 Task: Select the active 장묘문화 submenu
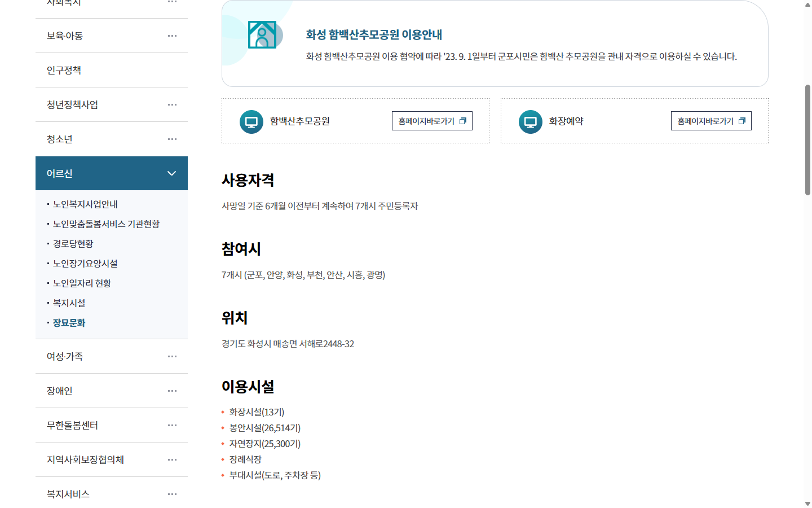click(x=69, y=323)
